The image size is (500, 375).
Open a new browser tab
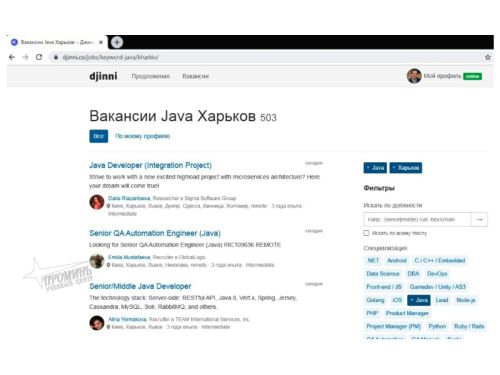117,42
